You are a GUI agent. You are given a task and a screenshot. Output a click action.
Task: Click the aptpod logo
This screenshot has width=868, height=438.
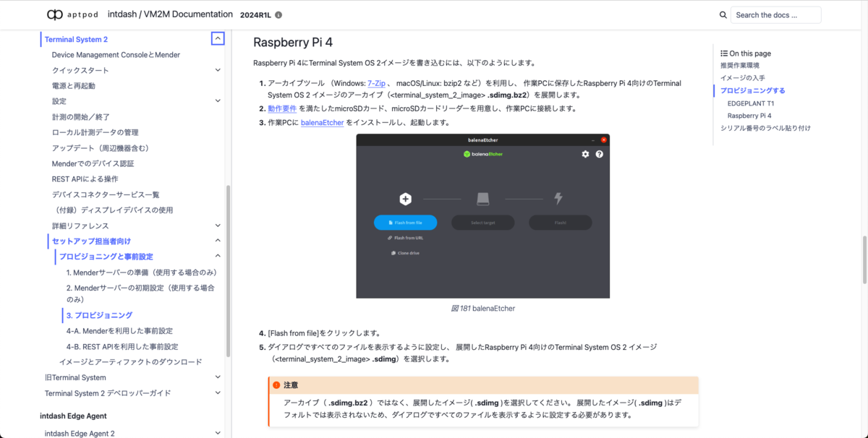coord(74,14)
